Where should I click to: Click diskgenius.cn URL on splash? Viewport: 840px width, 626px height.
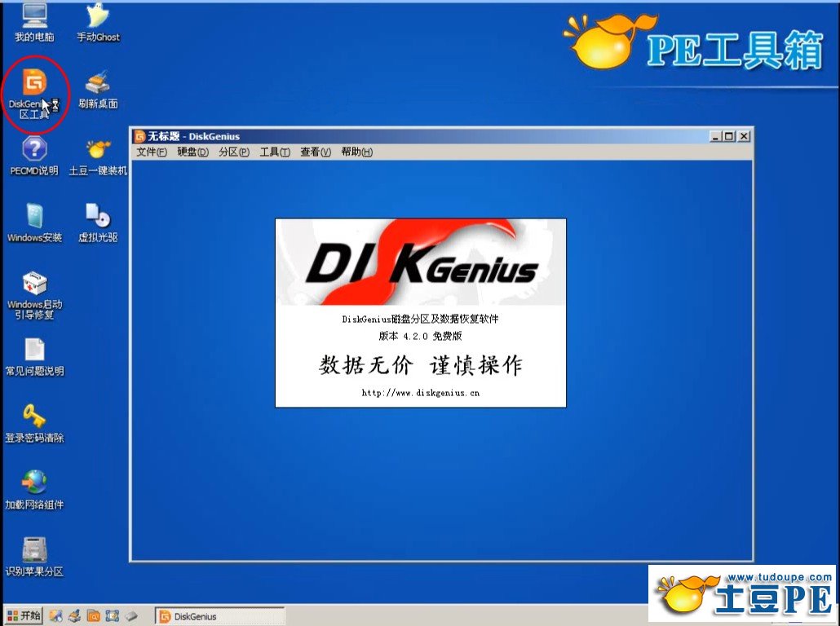tap(421, 393)
